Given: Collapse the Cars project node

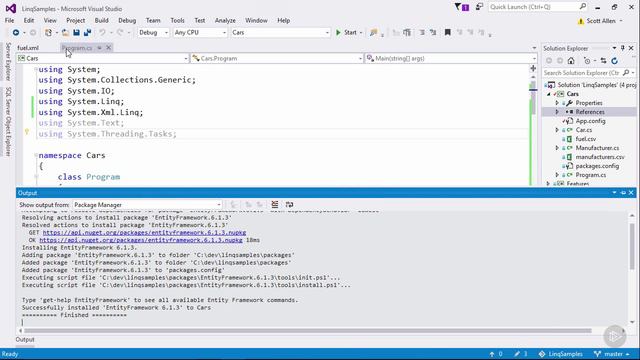Looking at the screenshot, I should [549, 94].
